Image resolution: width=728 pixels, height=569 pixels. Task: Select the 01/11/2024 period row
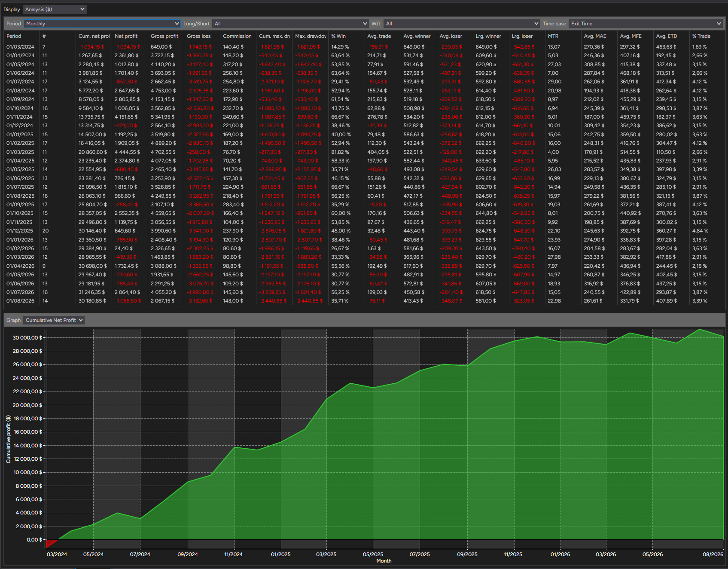pyautogui.click(x=365, y=117)
